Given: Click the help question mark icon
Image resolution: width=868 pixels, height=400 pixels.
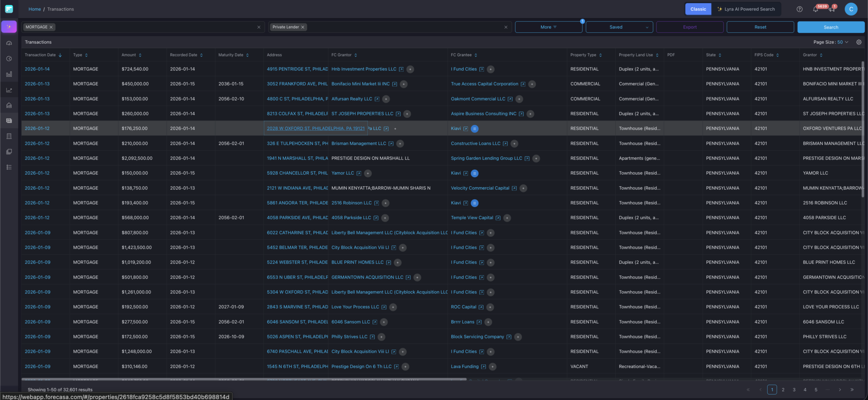Looking at the screenshot, I should coord(800,9).
